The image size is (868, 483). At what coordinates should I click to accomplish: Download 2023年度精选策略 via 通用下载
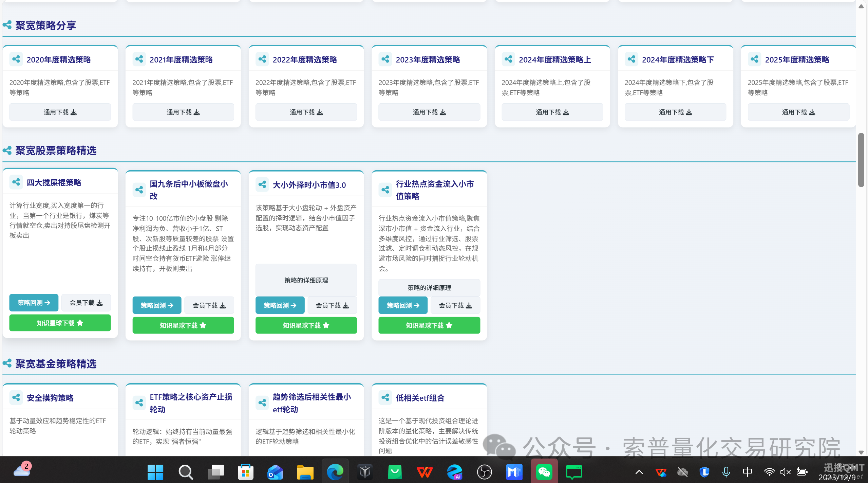429,112
